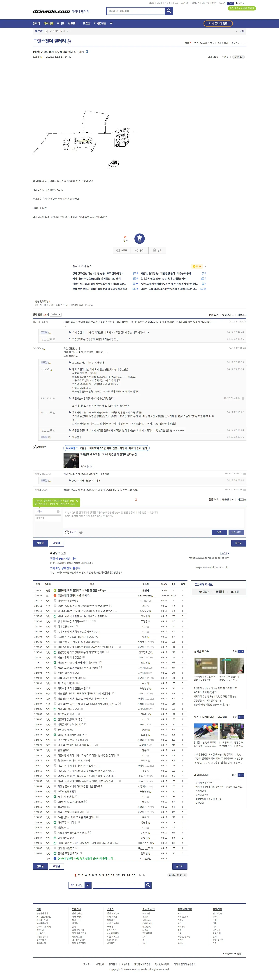Open the 갤로그 nav menu

tap(87, 24)
